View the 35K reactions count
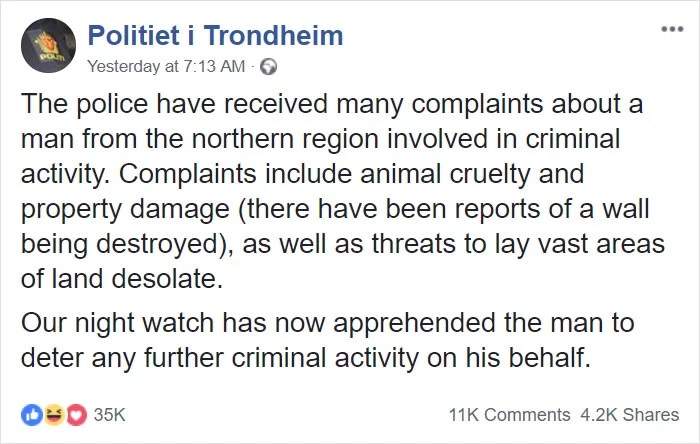Viewport: 700px width, 444px height. (x=109, y=414)
